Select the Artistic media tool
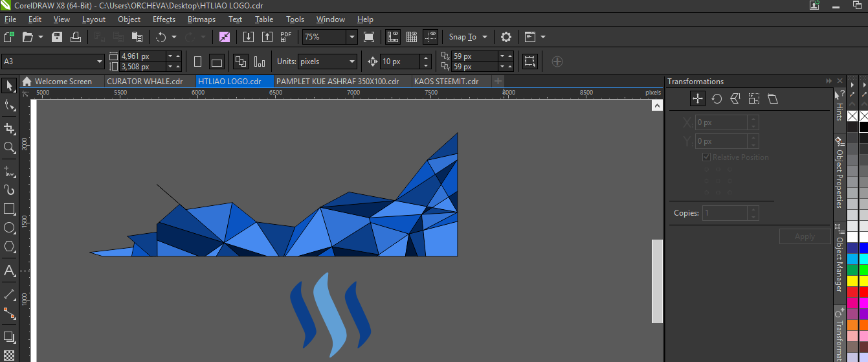Image resolution: width=868 pixels, height=362 pixels. click(x=9, y=190)
